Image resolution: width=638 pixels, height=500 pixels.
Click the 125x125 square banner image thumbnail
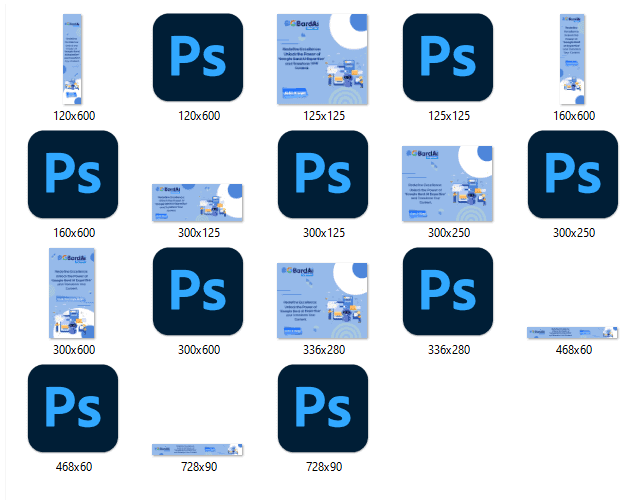[x=323, y=59]
